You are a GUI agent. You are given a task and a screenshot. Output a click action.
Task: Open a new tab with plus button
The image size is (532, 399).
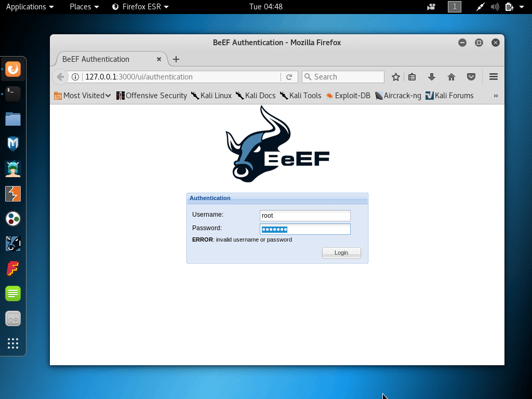[x=176, y=59]
